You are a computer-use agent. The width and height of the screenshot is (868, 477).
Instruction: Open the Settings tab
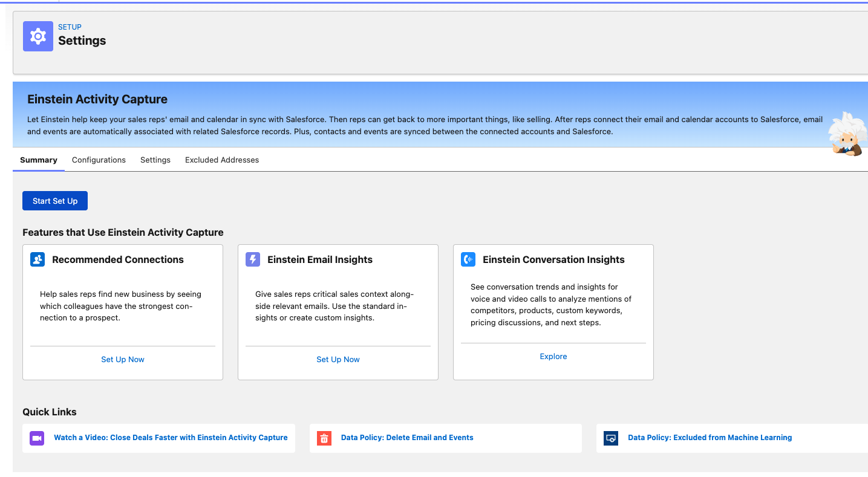pyautogui.click(x=155, y=160)
